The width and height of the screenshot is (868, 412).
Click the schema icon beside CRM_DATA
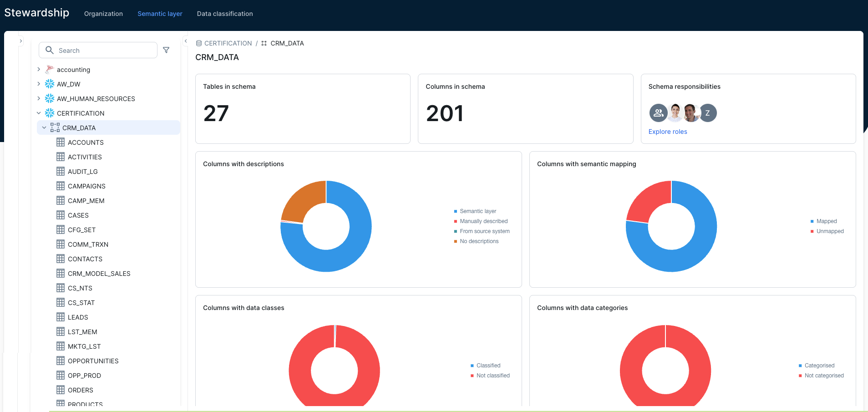[x=55, y=127]
